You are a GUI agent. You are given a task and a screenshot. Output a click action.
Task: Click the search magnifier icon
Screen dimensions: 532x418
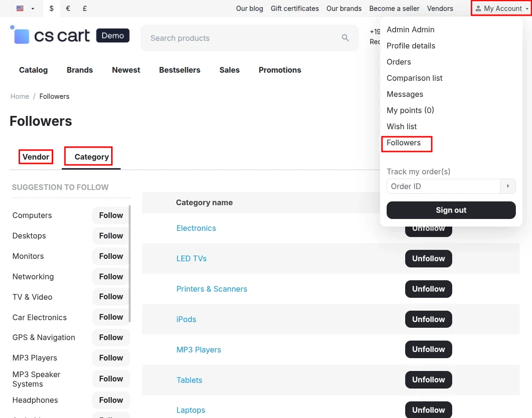point(345,38)
